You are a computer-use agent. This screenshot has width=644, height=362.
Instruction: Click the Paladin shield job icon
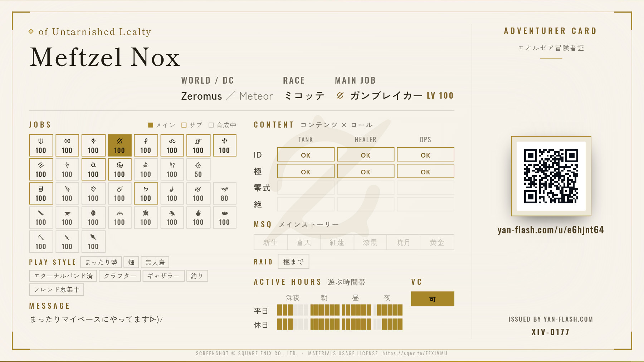[41, 141]
